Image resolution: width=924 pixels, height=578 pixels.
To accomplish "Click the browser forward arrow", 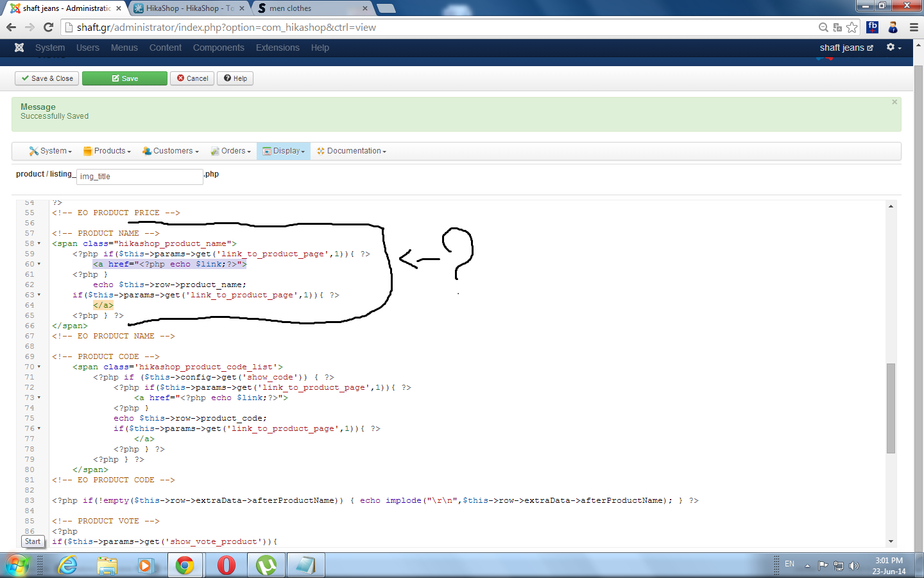I will (30, 27).
